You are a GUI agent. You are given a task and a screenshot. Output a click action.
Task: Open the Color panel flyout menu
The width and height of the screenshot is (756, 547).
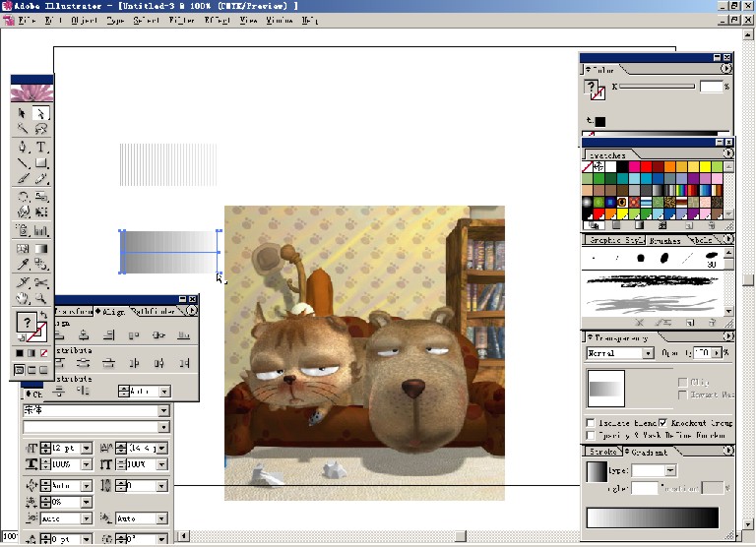(725, 69)
